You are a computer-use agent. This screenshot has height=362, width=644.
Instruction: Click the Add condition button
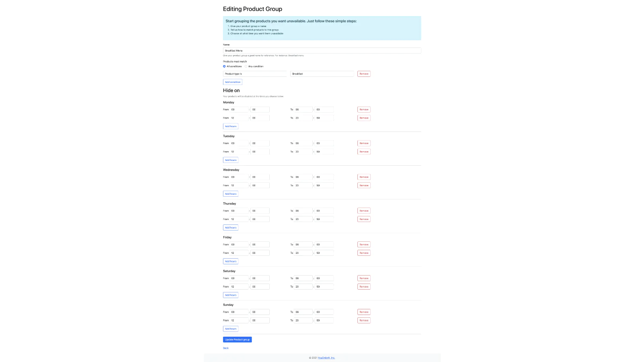pos(233,82)
